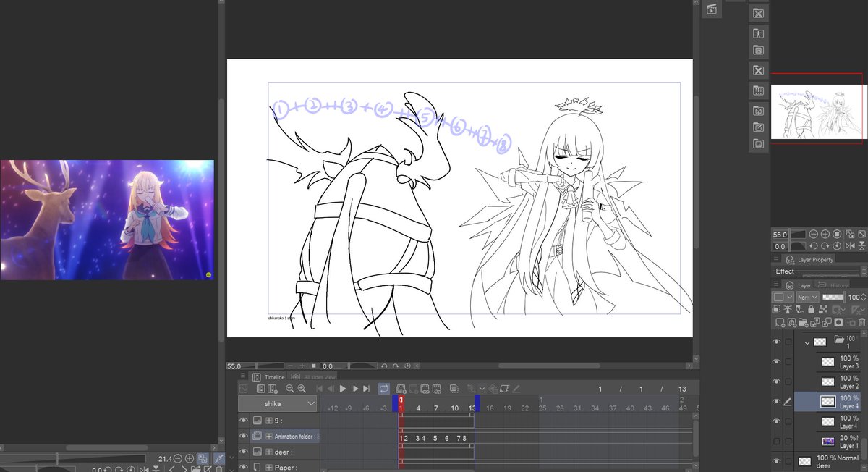Step back to previous frame

(331, 389)
